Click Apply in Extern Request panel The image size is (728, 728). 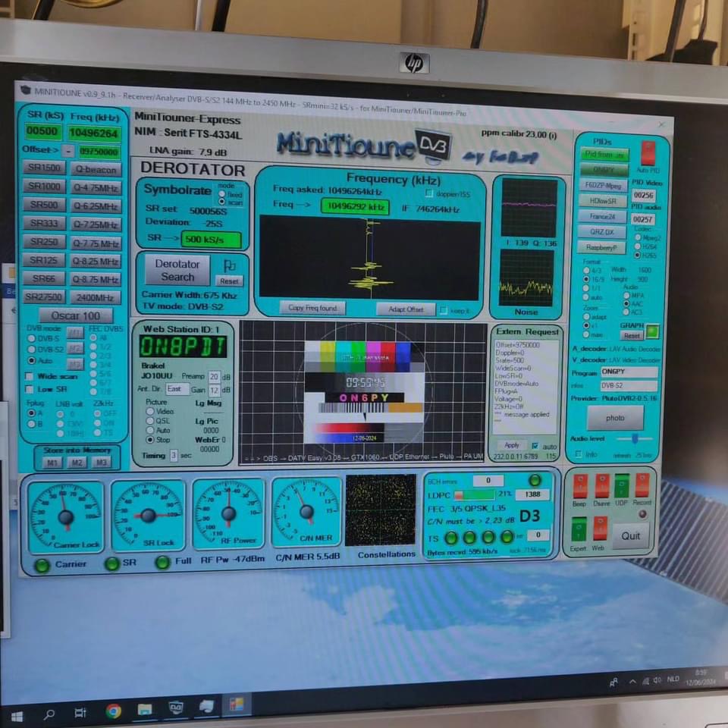click(x=512, y=445)
